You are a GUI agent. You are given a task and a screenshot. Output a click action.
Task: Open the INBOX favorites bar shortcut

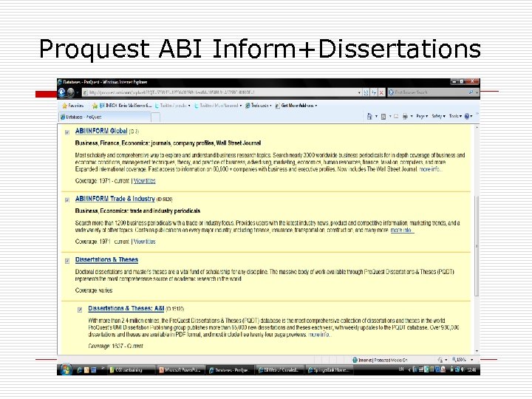coord(126,106)
